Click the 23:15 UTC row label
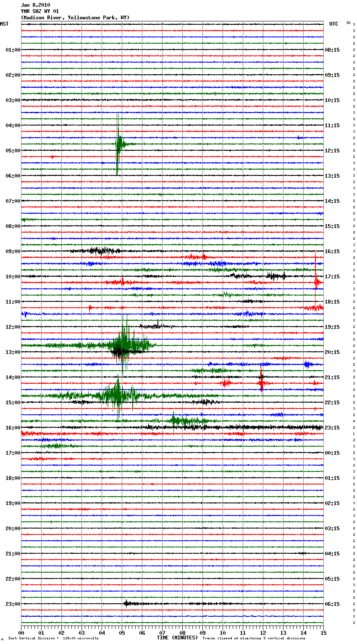Screen dimensions: 357x644 332,428
